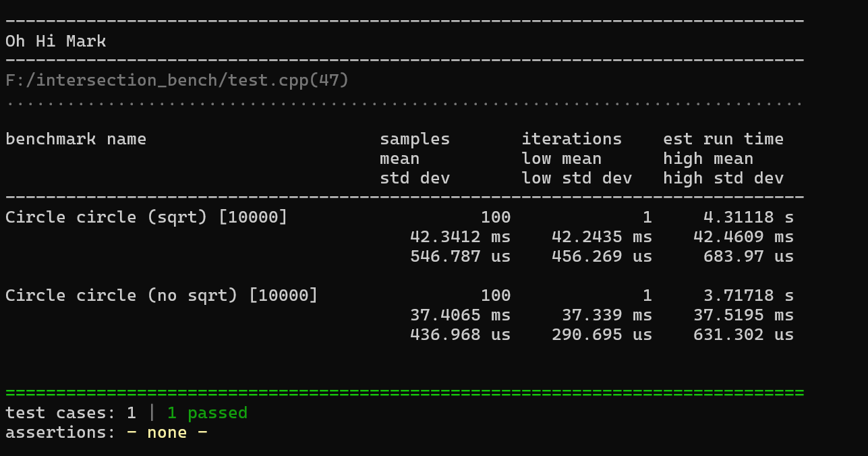Click the 'Circle circle (sqrt) [10000]' benchmark name

[x=146, y=217]
